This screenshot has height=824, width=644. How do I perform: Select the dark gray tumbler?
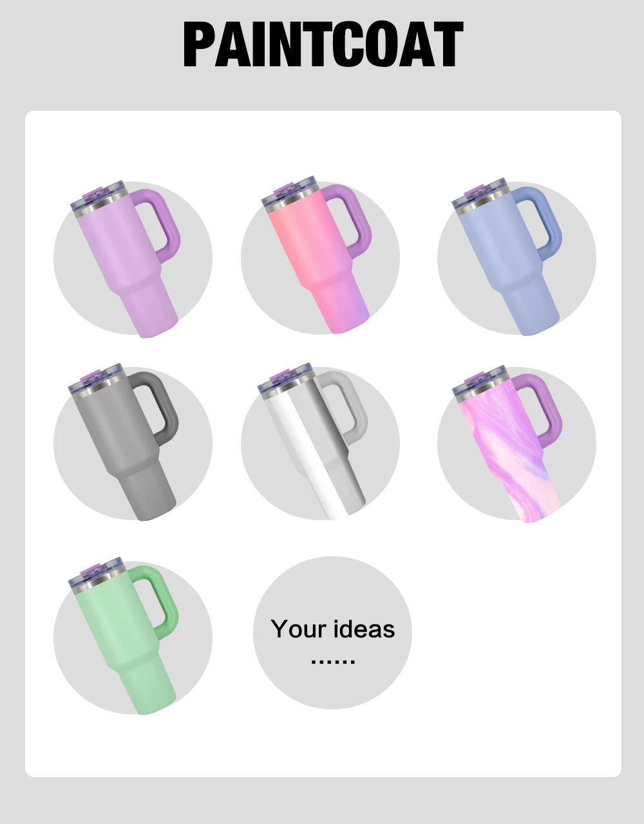coord(124,443)
